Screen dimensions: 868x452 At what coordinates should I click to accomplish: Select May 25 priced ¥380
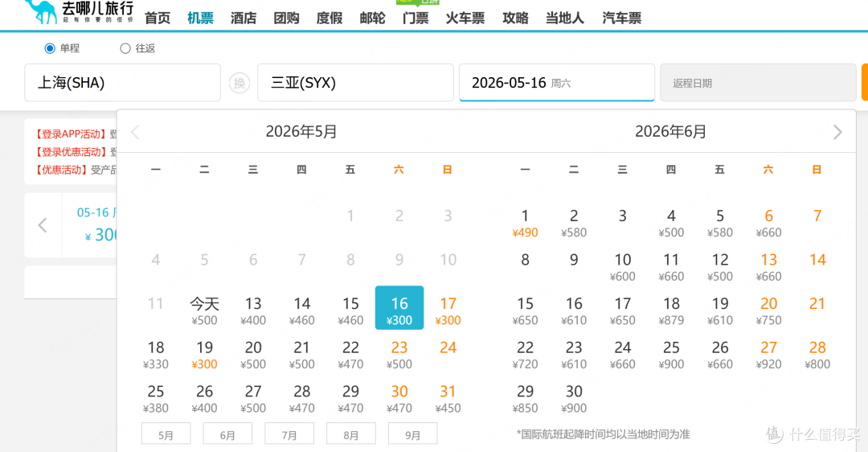pos(156,399)
